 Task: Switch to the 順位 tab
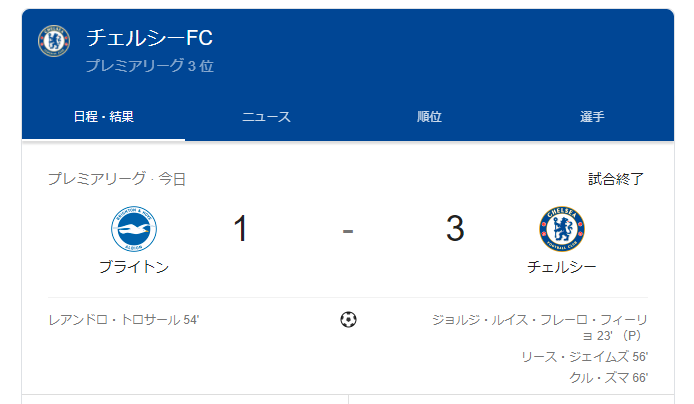tap(429, 117)
